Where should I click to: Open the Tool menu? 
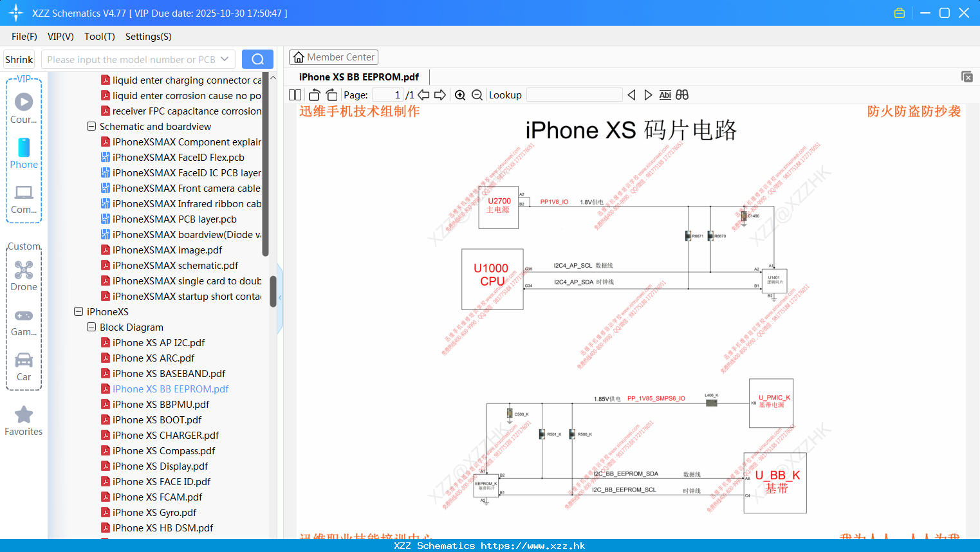tap(100, 37)
